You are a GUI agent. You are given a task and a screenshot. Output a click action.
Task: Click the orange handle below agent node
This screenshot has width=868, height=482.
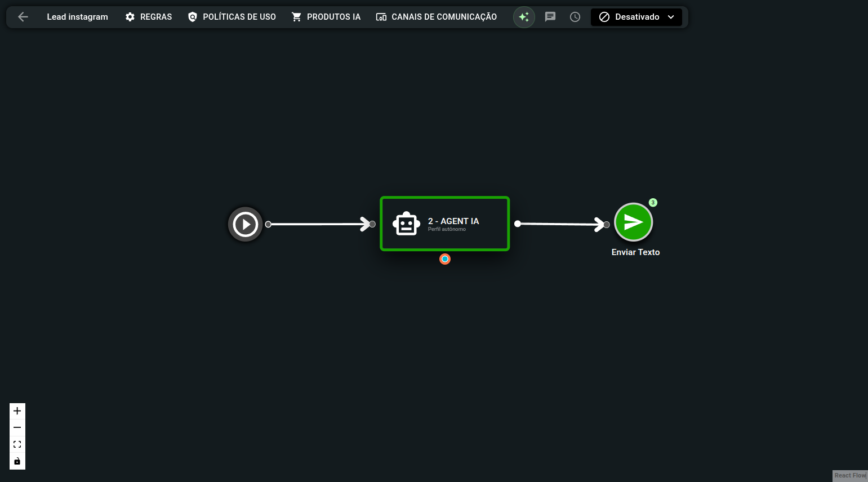(x=445, y=259)
